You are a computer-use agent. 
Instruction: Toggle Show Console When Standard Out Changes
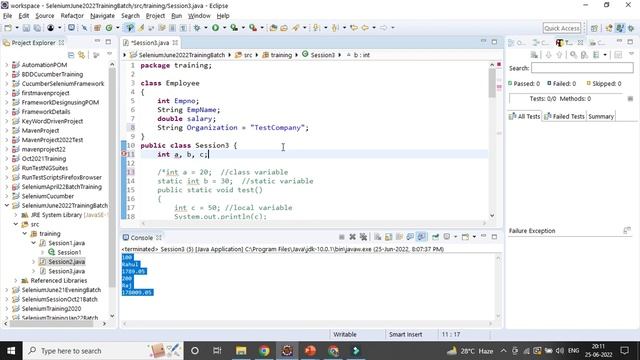coord(410,237)
